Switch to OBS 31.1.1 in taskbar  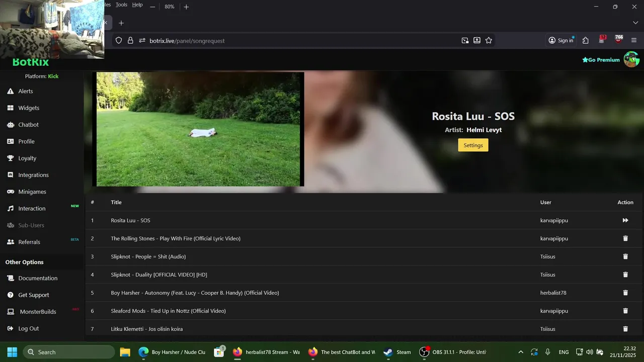point(454,352)
